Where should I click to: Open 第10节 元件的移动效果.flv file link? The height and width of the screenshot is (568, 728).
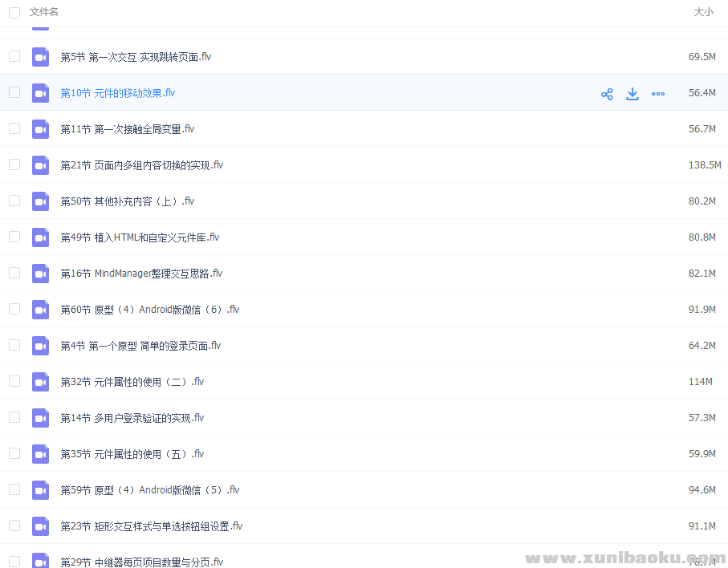(117, 92)
